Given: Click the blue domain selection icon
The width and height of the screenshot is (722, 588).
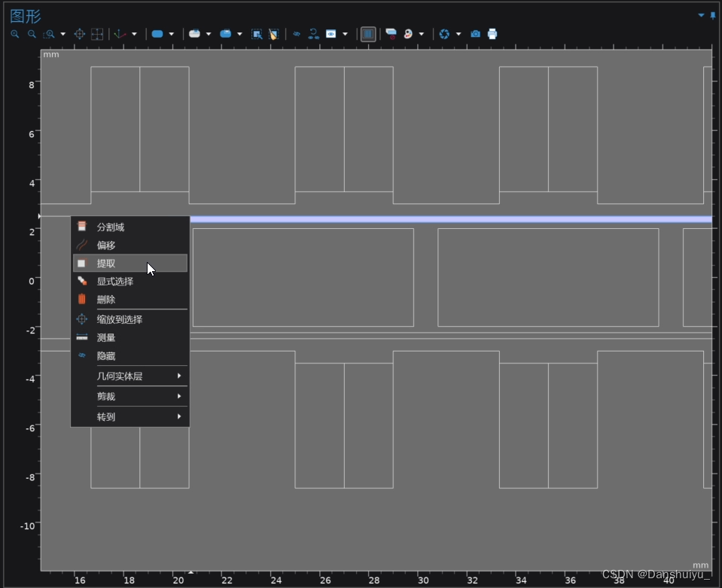Looking at the screenshot, I should [x=157, y=34].
